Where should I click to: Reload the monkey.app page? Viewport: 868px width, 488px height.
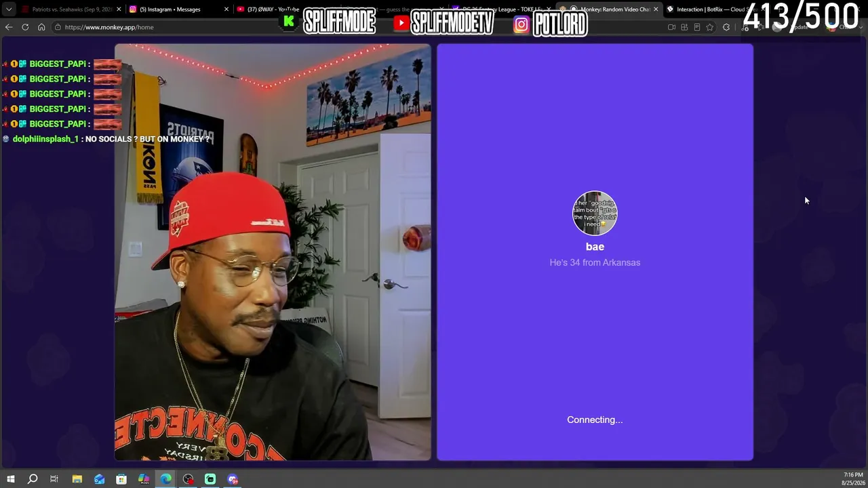click(x=25, y=27)
